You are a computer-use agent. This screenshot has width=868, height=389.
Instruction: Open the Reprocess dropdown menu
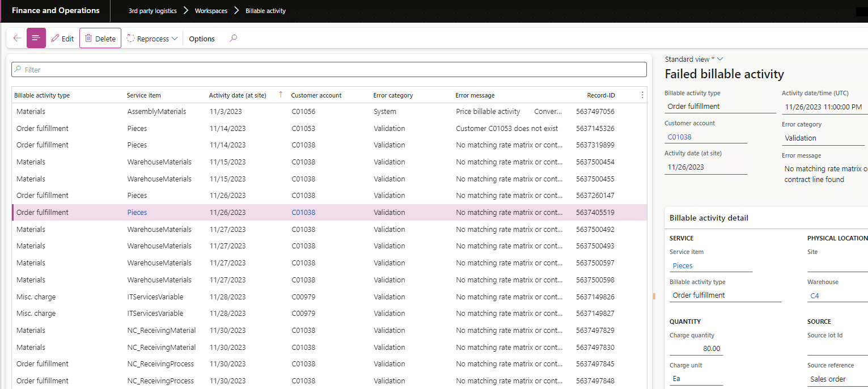click(152, 39)
